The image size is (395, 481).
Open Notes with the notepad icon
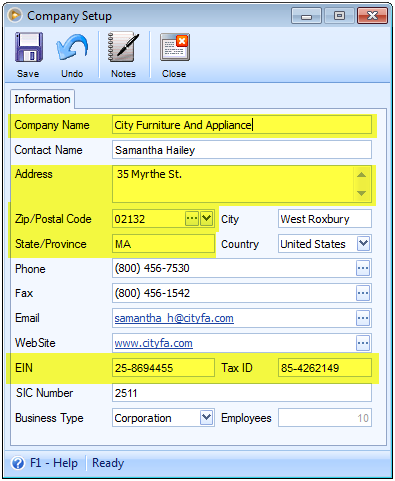pos(123,47)
